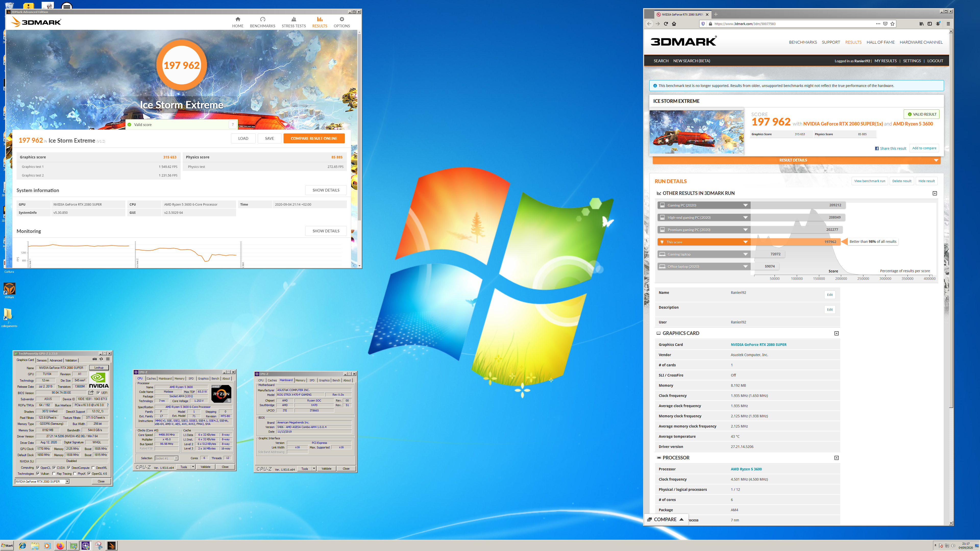Click the GPU-Z screenshot camera icon

[x=95, y=359]
